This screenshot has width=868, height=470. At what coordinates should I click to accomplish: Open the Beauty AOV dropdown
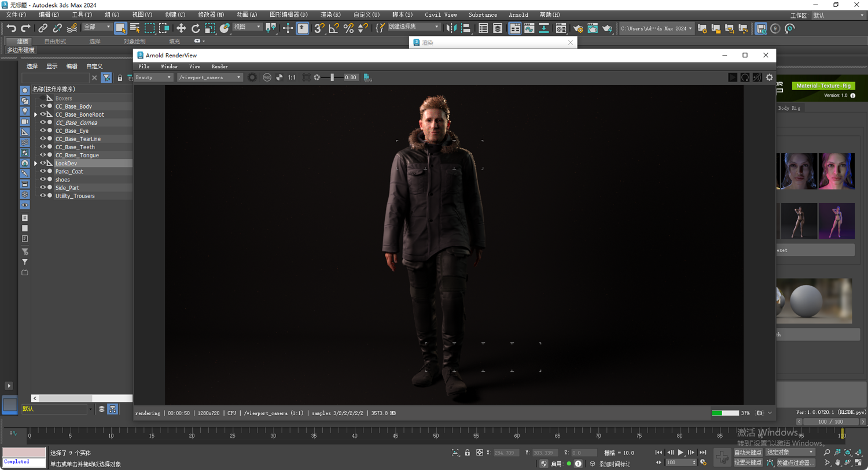[x=153, y=77]
